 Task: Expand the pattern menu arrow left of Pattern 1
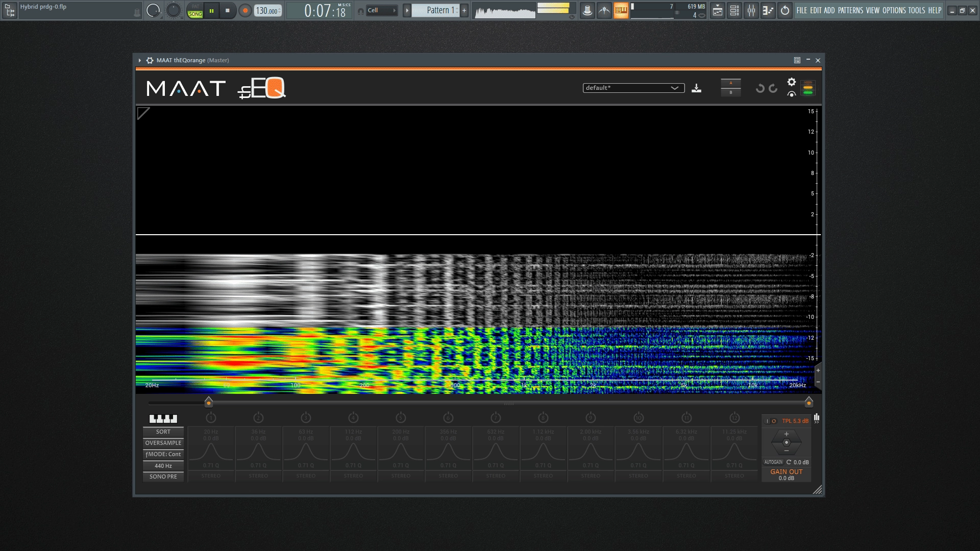[407, 10]
